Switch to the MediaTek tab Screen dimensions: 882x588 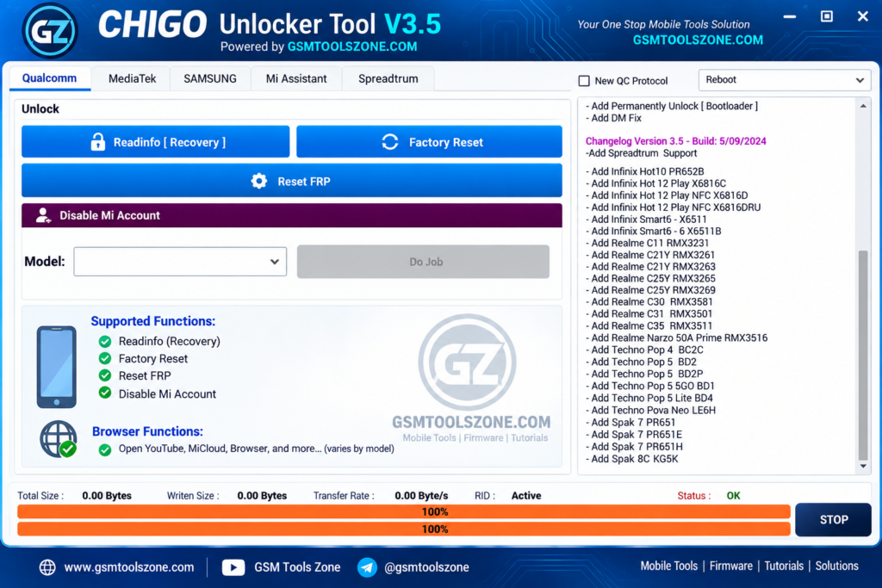[132, 78]
